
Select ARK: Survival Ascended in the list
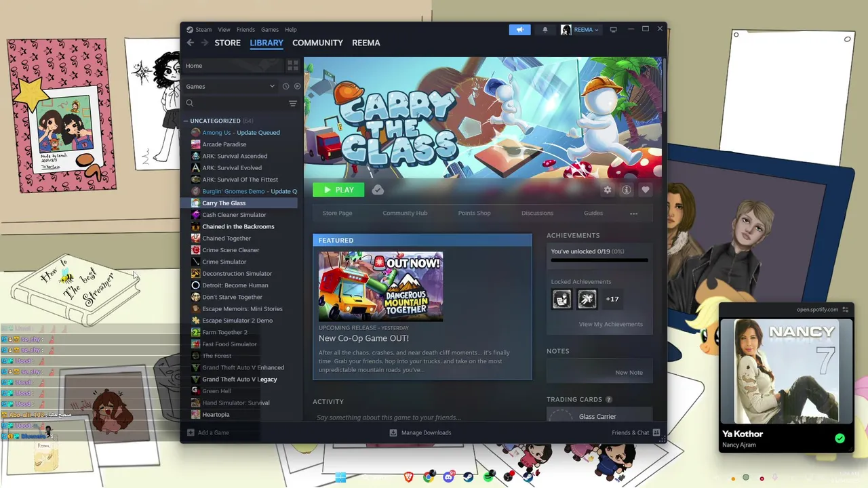(x=235, y=156)
